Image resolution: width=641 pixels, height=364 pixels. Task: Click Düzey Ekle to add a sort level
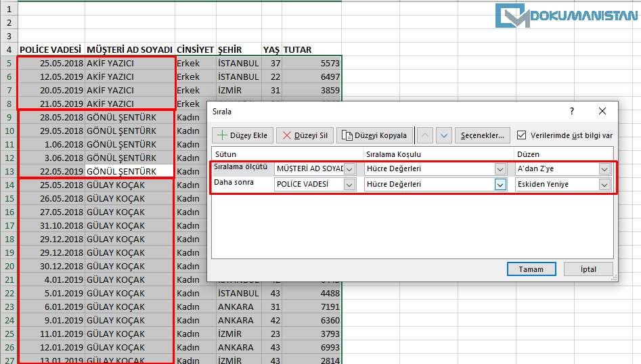[x=242, y=135]
